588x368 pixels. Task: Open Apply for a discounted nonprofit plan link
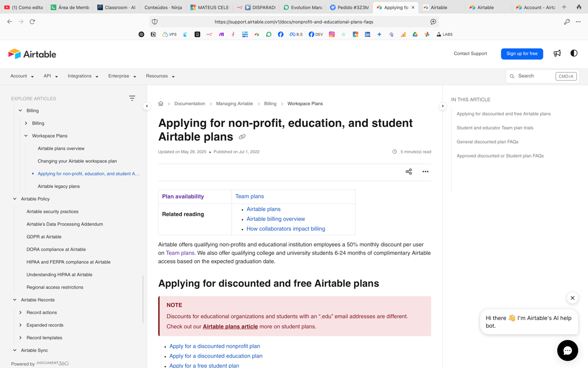(x=215, y=346)
